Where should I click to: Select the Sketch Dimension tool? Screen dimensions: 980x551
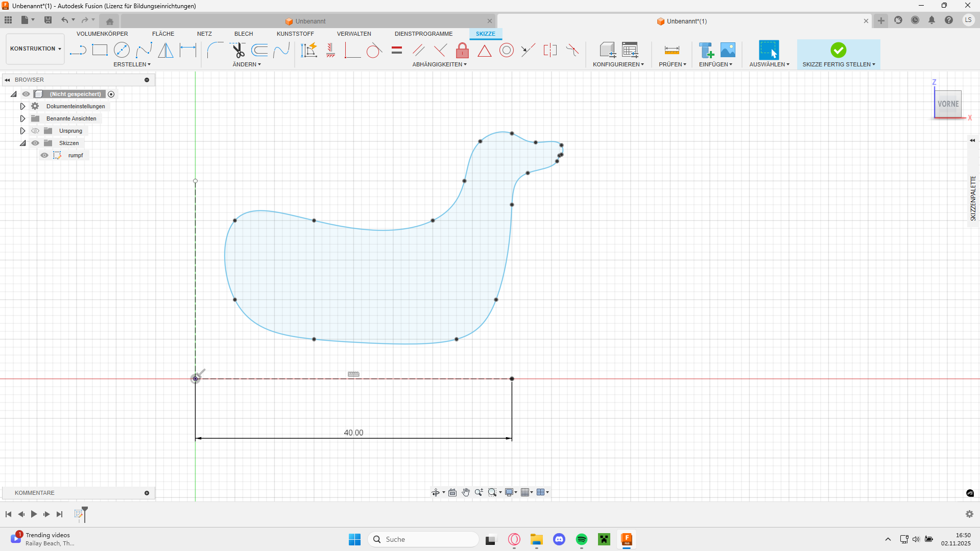tap(188, 50)
